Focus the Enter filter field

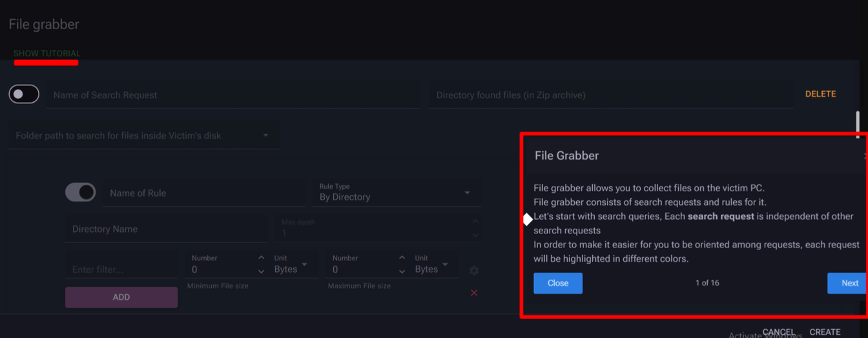tap(121, 269)
